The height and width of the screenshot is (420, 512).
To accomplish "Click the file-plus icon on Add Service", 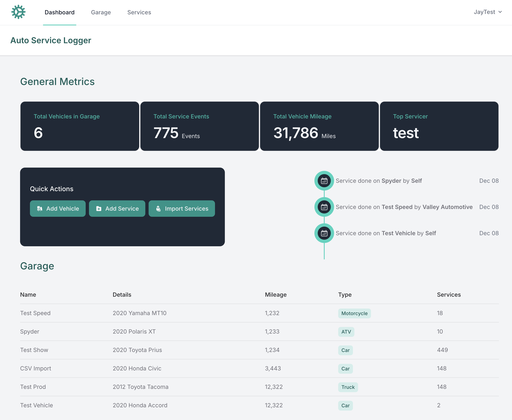I will pos(99,209).
